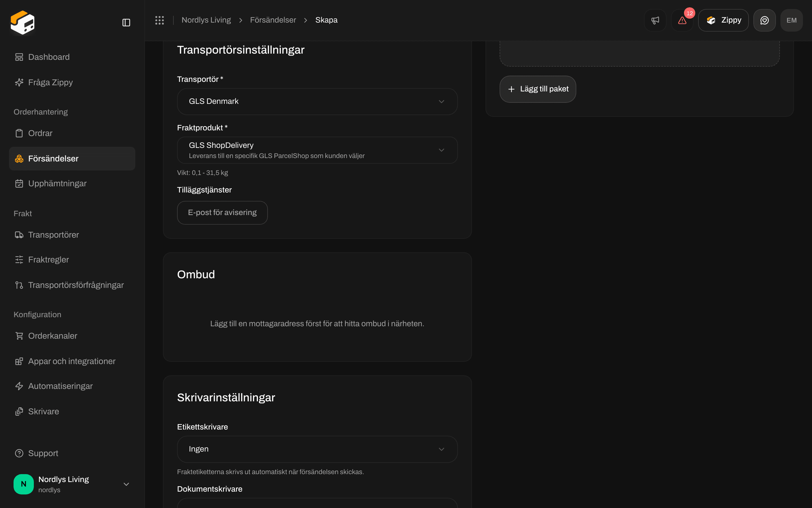Open the Fraktprodukt dropdown GLS ShopDelivery
Viewport: 812px width, 508px height.
click(x=317, y=150)
